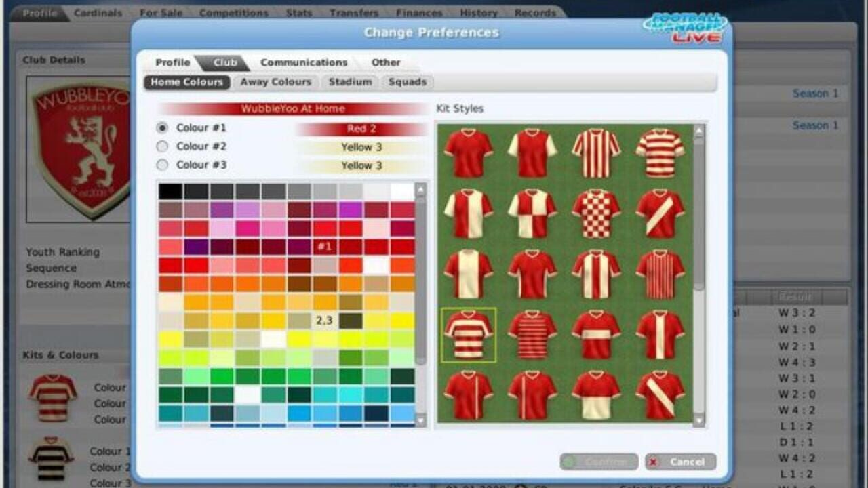
Task: Click the Cancel button
Action: [x=680, y=462]
